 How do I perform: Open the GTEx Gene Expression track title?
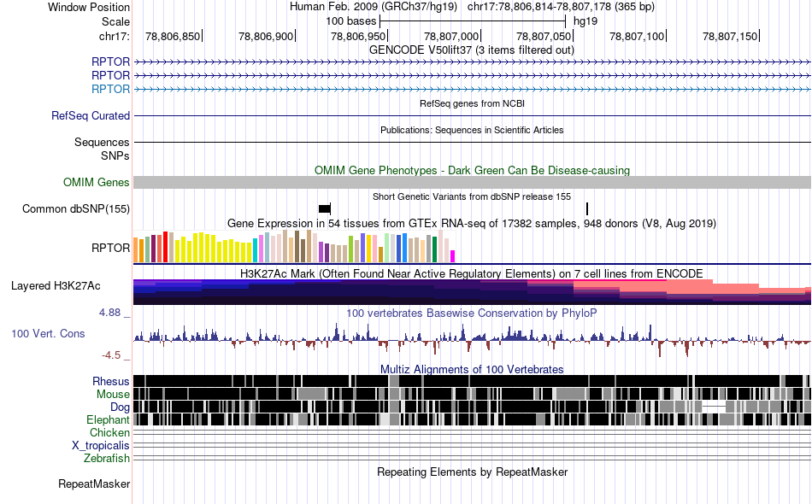click(x=472, y=224)
